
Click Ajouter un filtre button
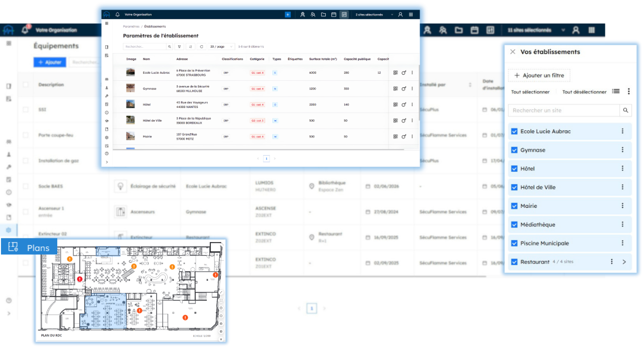539,75
